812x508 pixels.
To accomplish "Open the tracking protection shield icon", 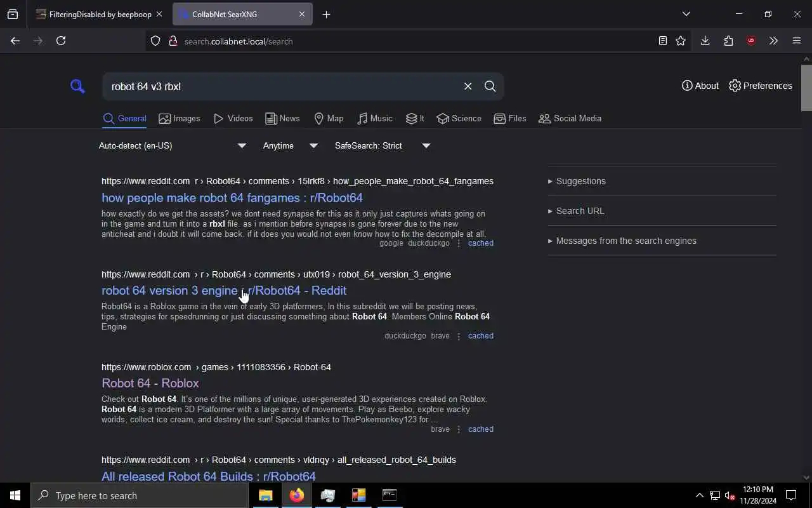I will pos(155,41).
